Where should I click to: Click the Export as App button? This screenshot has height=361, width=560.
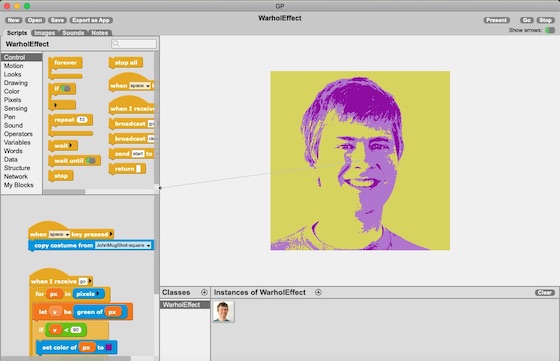click(91, 20)
